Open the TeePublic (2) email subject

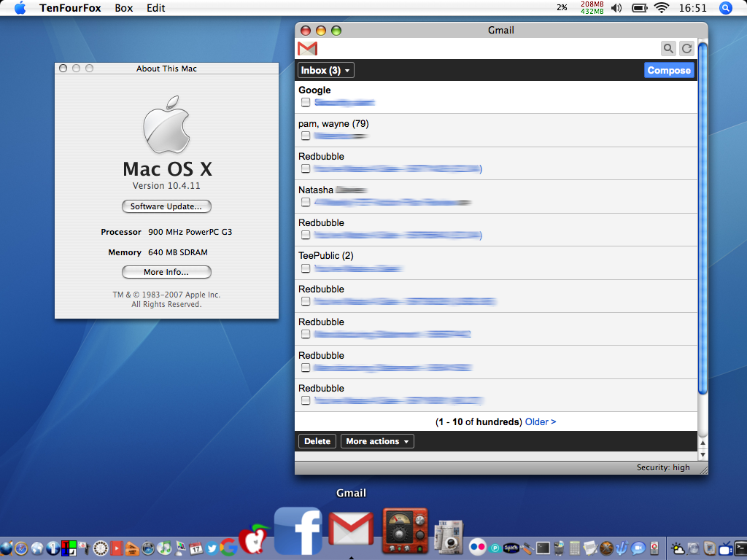(x=358, y=268)
